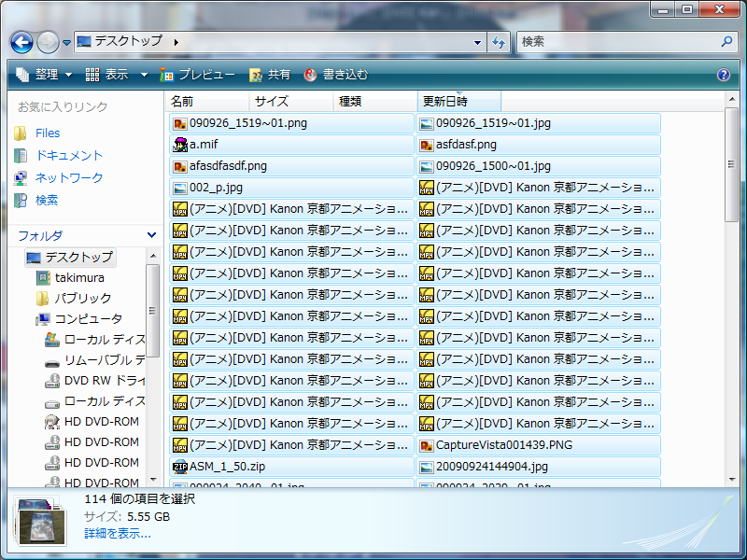Open the ドキュメント favorite link
The height and width of the screenshot is (560, 747).
coord(69,156)
